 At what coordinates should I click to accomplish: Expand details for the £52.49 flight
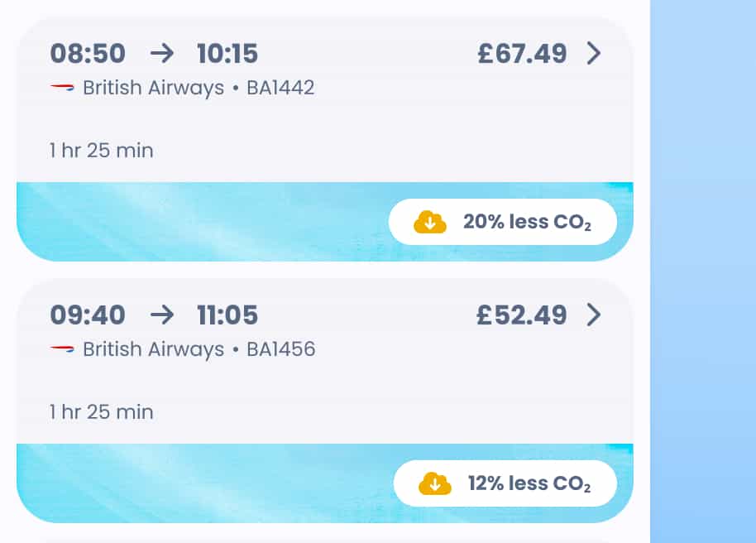[593, 315]
